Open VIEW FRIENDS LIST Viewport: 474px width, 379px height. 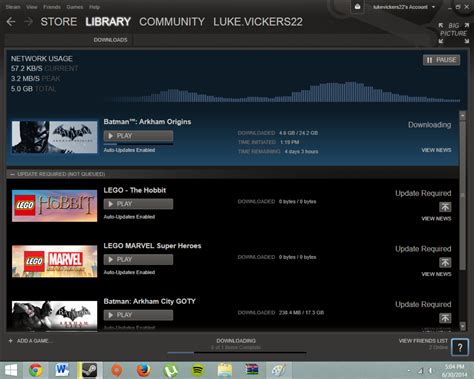point(423,341)
